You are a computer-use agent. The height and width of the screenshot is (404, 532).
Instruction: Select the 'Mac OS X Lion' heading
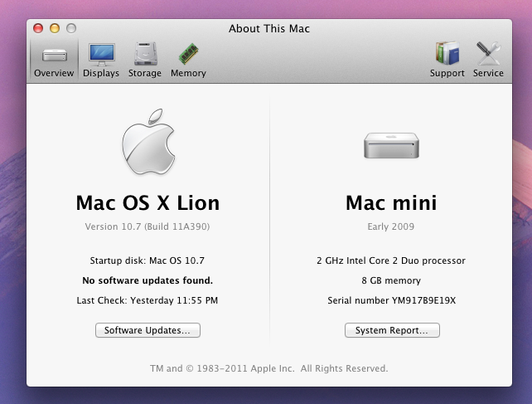pos(148,203)
